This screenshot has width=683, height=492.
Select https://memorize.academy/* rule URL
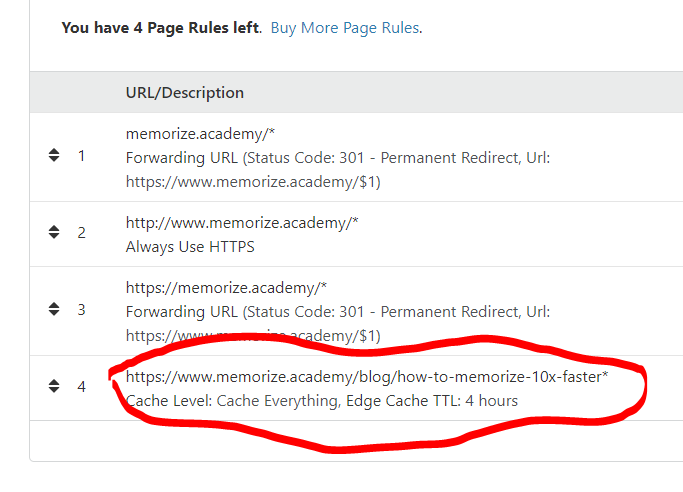226,288
